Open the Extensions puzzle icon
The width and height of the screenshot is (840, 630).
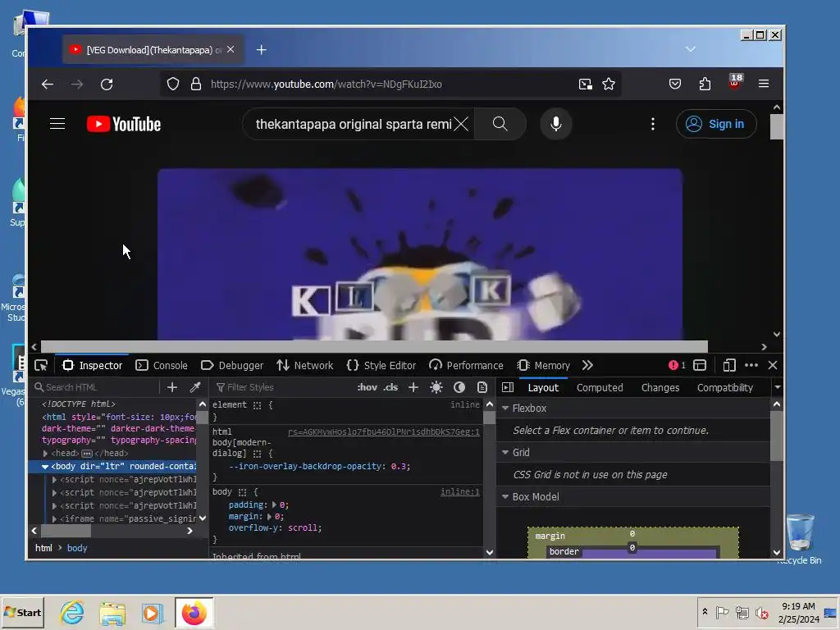pyautogui.click(x=705, y=84)
